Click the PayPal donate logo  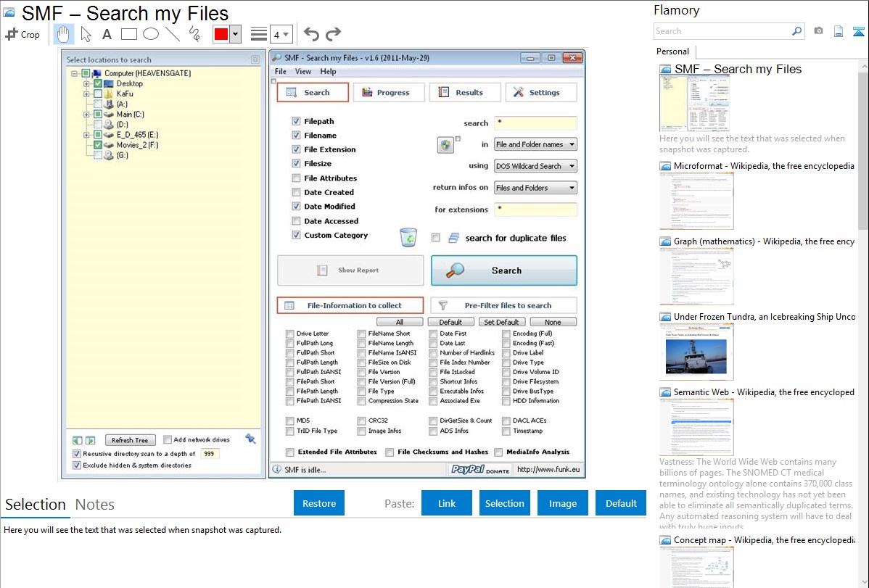tap(480, 469)
